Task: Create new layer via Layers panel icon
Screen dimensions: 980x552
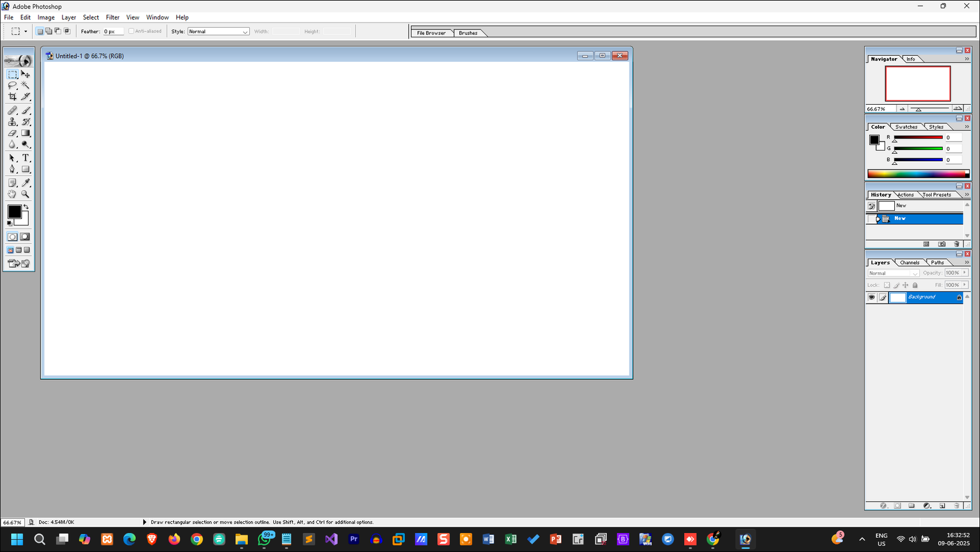Action: 942,506
